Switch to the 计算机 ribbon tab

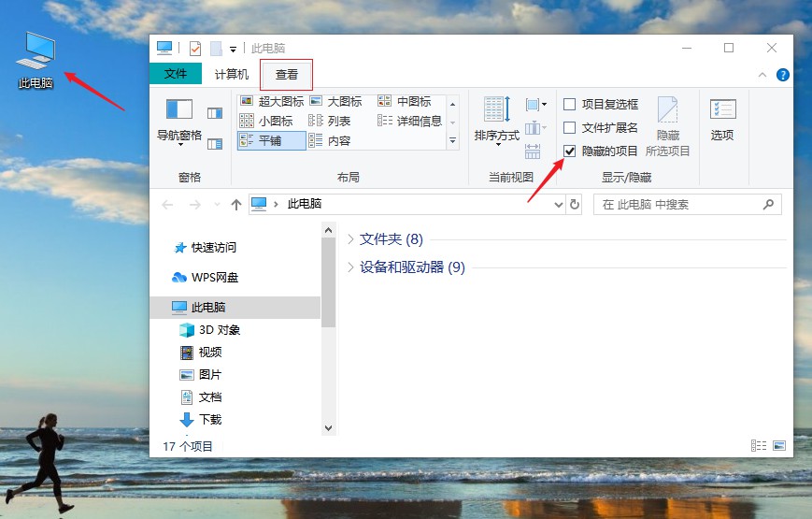(x=232, y=74)
